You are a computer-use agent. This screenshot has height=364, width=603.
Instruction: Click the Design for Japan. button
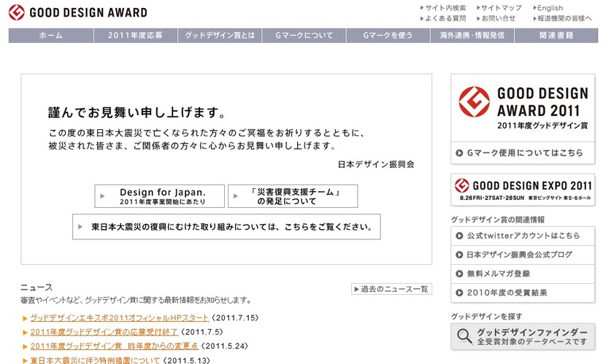pos(160,196)
